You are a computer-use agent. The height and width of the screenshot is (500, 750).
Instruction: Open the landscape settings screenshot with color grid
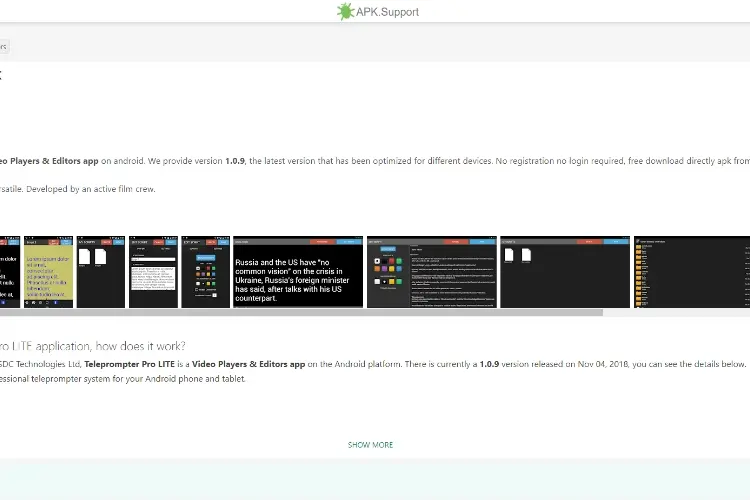[432, 272]
